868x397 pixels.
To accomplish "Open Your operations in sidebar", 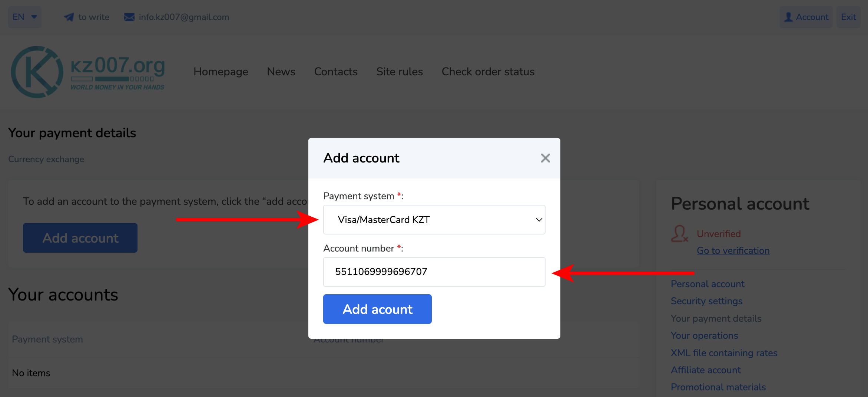I will coord(704,335).
